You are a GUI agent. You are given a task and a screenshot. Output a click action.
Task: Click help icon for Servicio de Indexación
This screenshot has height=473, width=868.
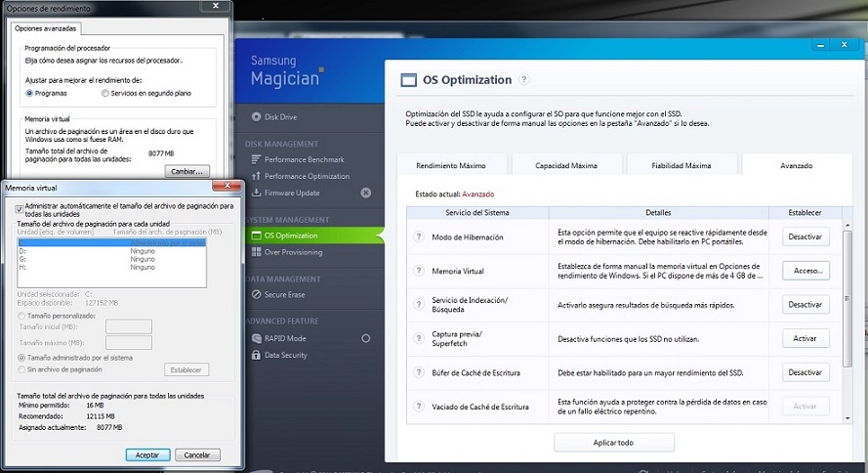(419, 305)
